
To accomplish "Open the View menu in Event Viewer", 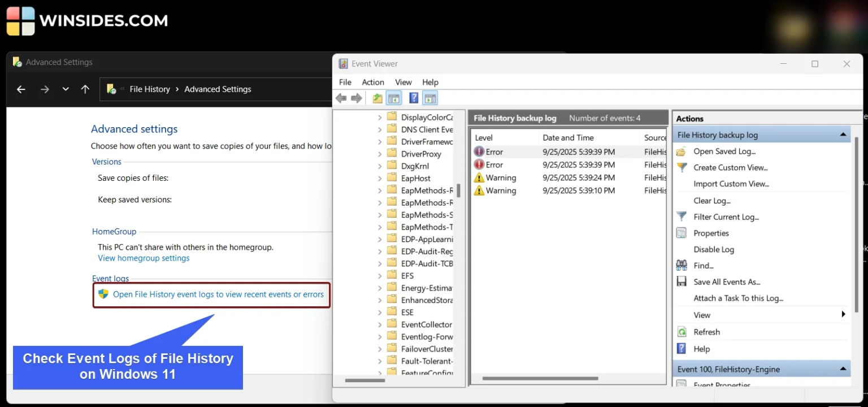I will click(403, 82).
